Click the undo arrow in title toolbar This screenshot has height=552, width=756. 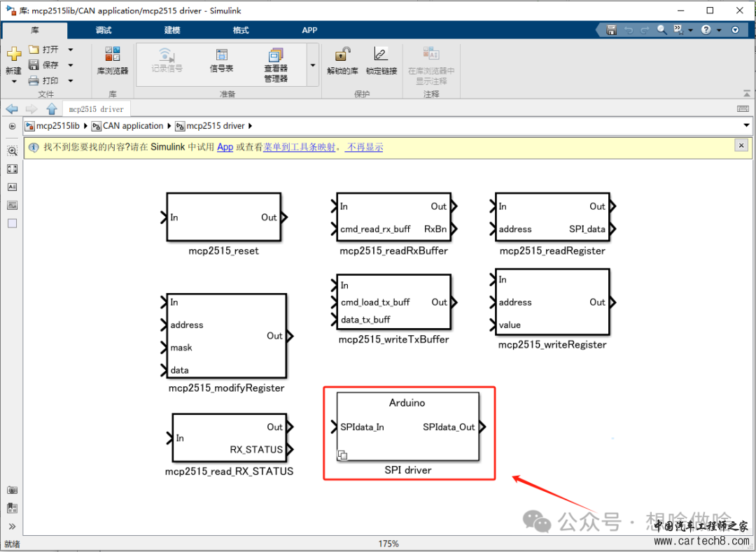628,30
